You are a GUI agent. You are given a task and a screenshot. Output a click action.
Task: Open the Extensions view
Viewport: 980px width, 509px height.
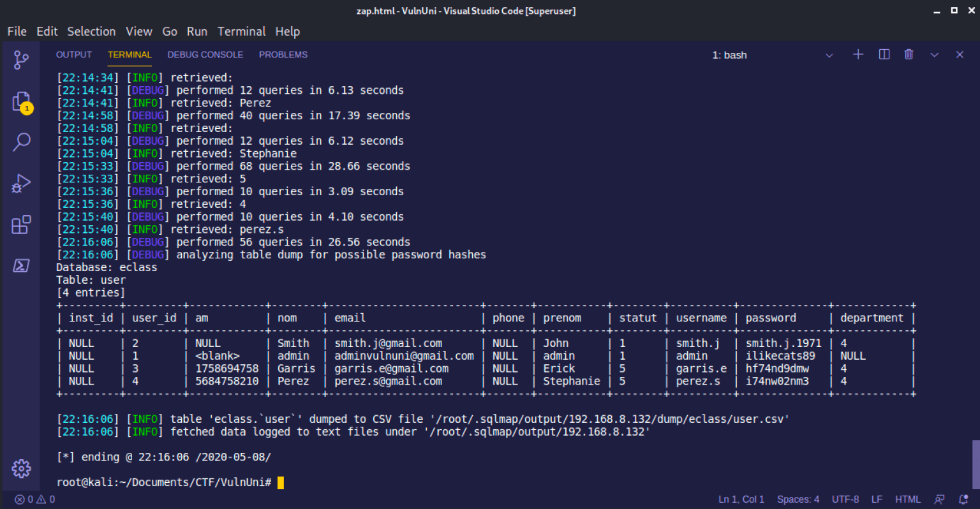tap(21, 225)
